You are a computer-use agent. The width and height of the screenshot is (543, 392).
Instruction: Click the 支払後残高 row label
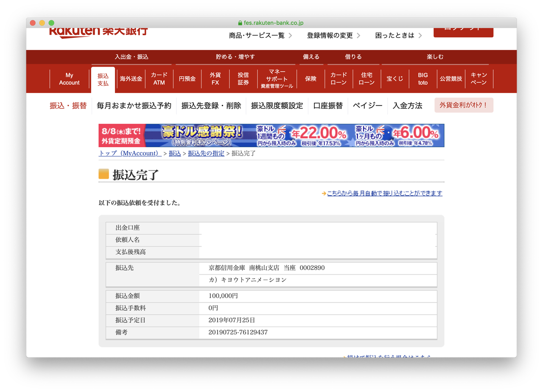pos(131,252)
